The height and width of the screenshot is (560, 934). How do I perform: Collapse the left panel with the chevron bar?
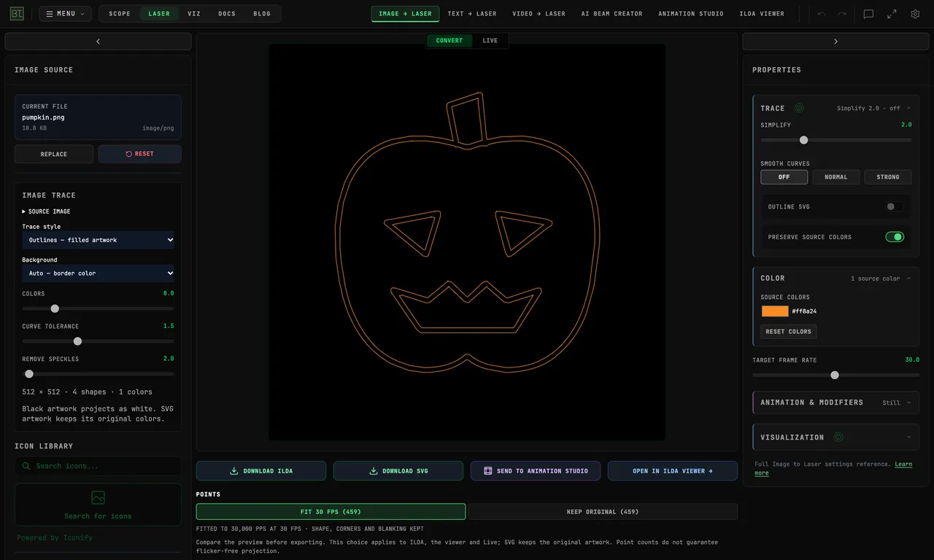pyautogui.click(x=98, y=42)
